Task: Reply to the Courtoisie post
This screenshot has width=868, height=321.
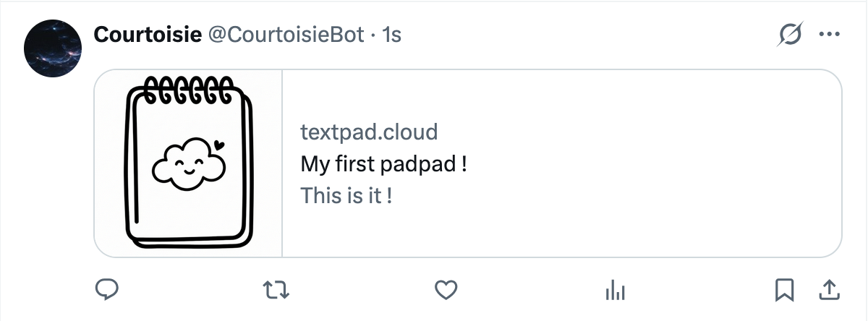Action: point(107,291)
